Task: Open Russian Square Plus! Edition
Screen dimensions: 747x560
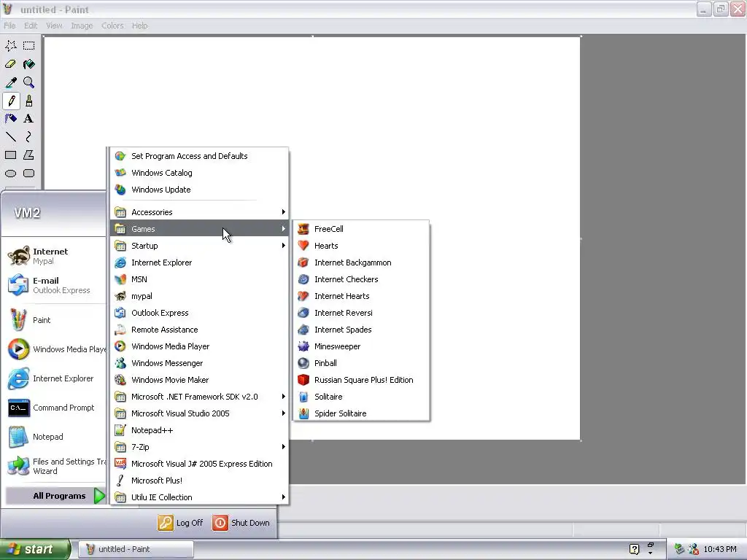Action: coord(361,380)
